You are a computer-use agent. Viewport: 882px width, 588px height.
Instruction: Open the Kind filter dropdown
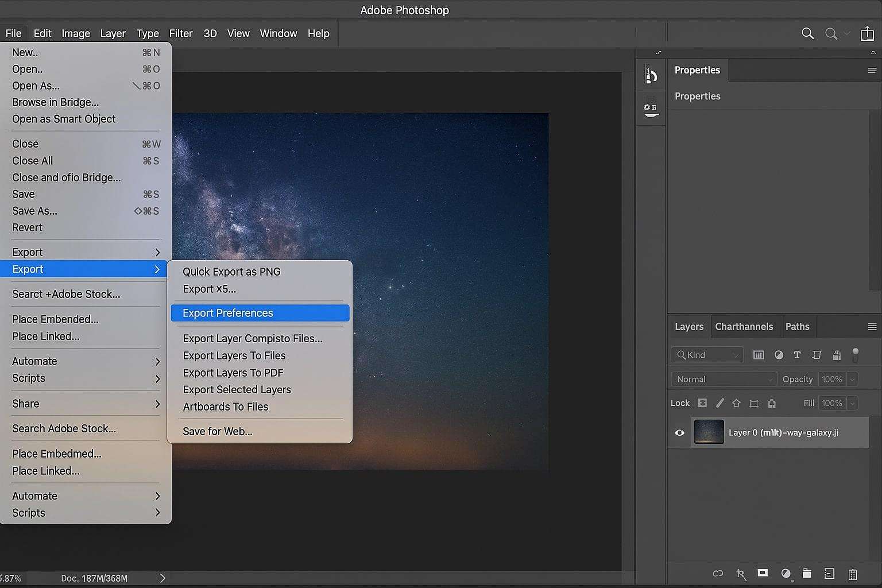[x=707, y=355]
